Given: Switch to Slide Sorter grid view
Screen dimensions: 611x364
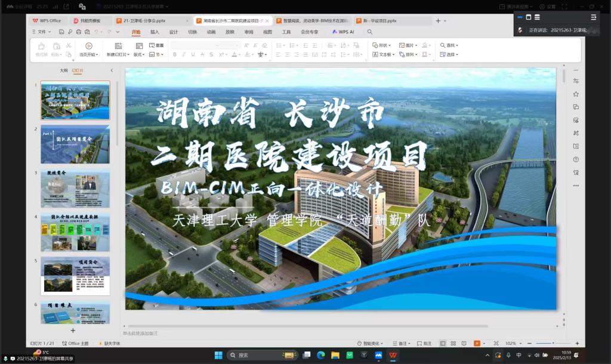Looking at the screenshot, I should coord(453,343).
